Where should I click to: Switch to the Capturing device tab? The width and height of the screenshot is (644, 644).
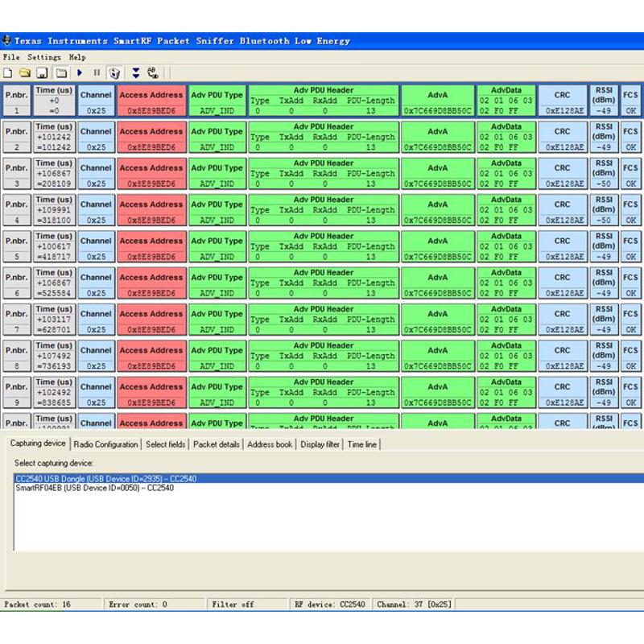(x=38, y=444)
